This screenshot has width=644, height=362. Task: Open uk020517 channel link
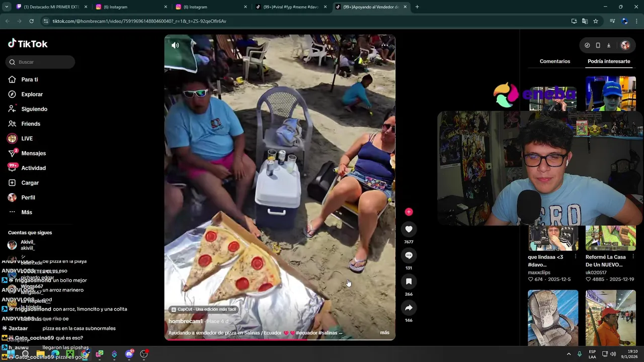point(596,273)
